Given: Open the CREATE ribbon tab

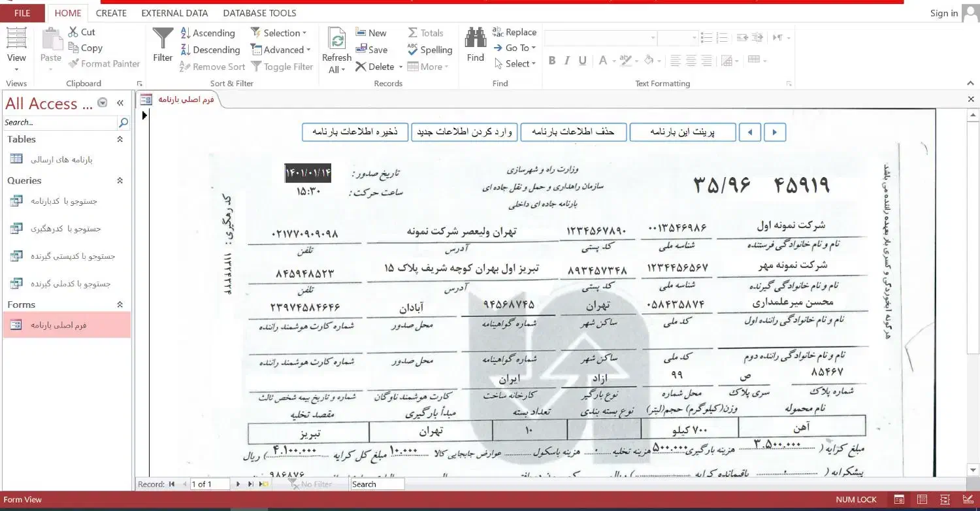Looking at the screenshot, I should (x=111, y=13).
